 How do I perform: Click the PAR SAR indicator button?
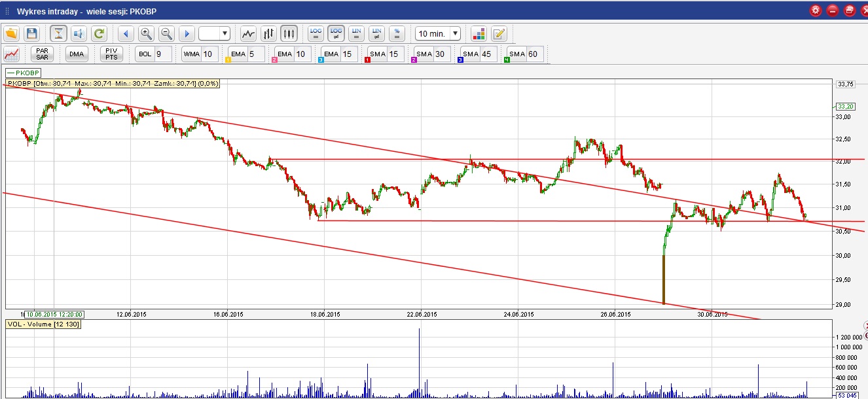(43, 54)
